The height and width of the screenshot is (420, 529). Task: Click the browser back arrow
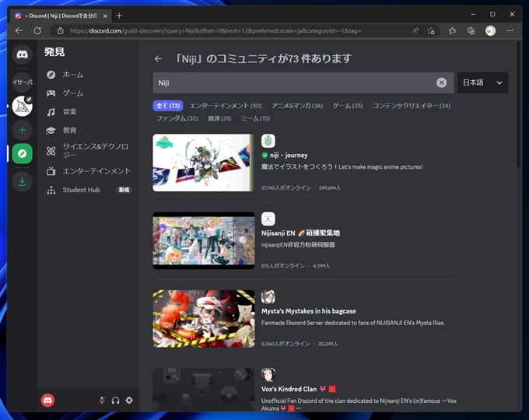point(19,30)
